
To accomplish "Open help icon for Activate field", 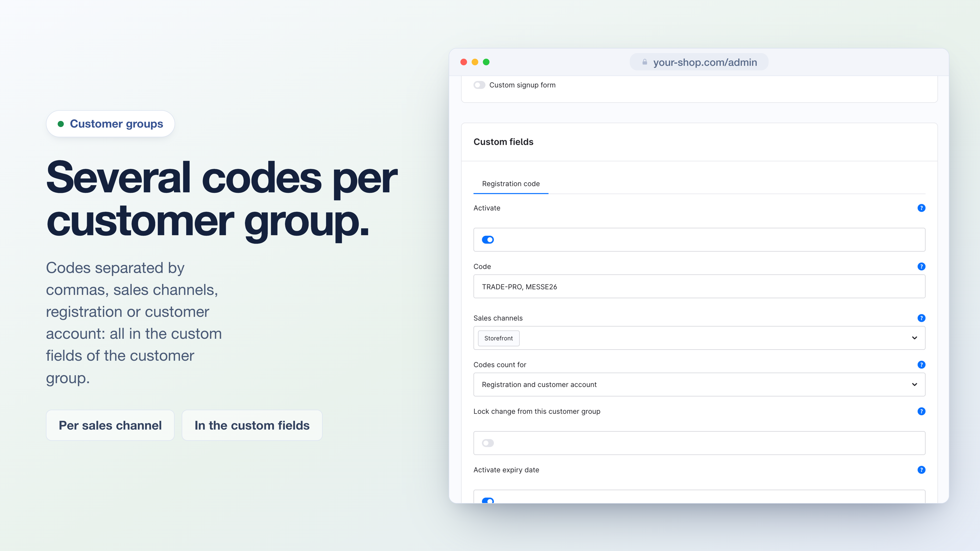I will tap(921, 208).
